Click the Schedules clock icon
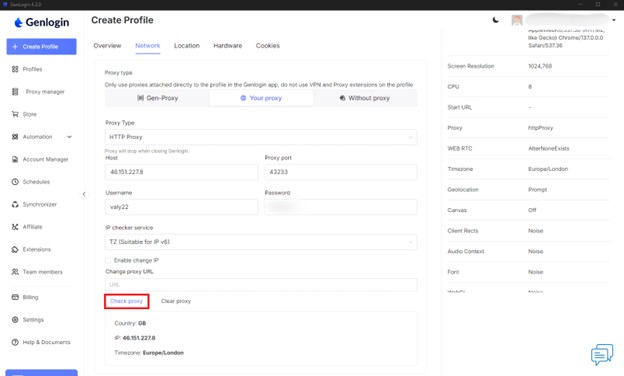Image resolution: width=624 pixels, height=376 pixels. pyautogui.click(x=15, y=182)
